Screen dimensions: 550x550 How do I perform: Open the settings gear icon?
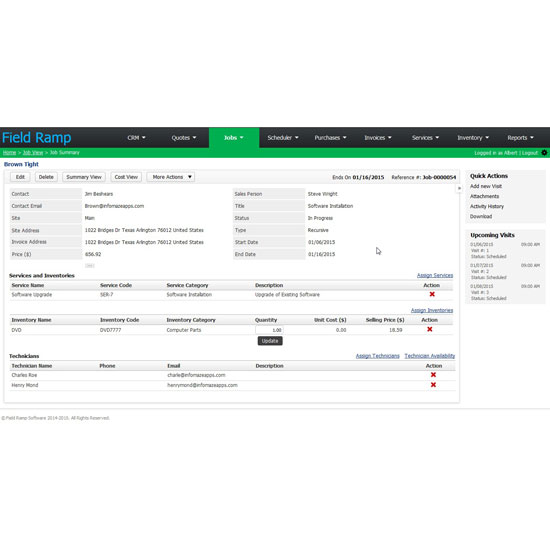pos(544,153)
